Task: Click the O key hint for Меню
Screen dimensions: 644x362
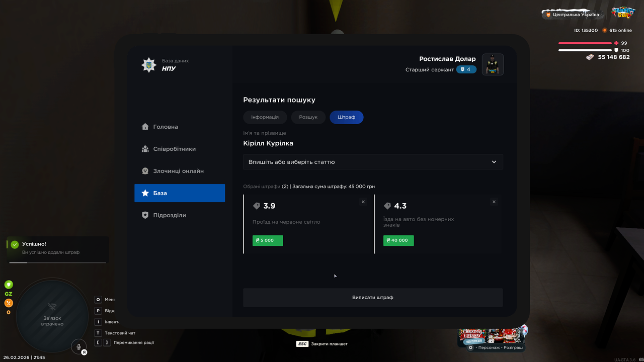Action: (98, 300)
